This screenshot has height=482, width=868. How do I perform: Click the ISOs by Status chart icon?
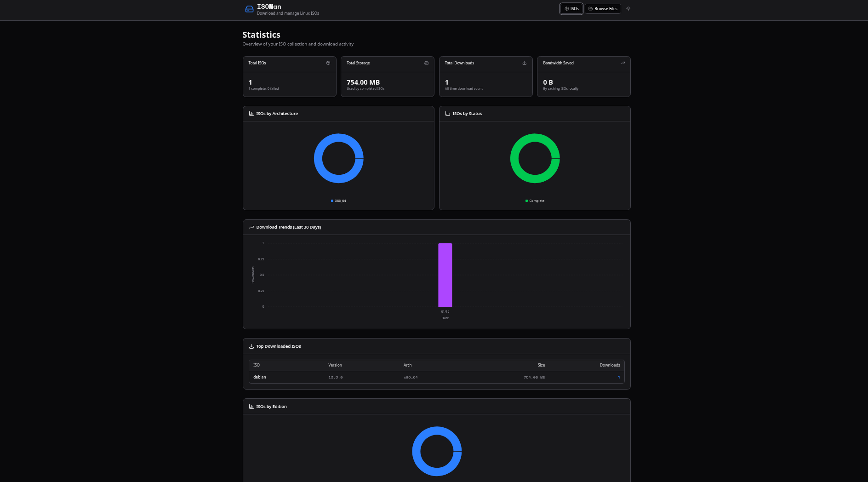click(x=447, y=114)
